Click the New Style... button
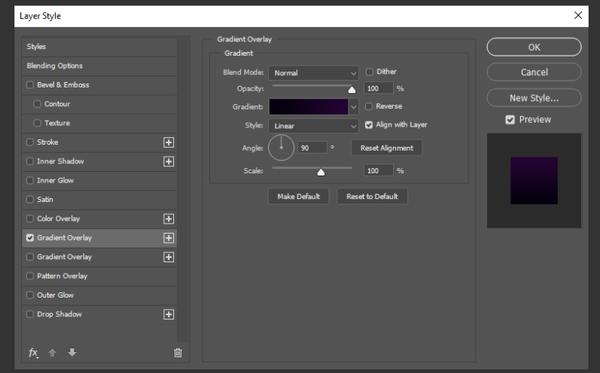This screenshot has height=373, width=600. point(534,98)
